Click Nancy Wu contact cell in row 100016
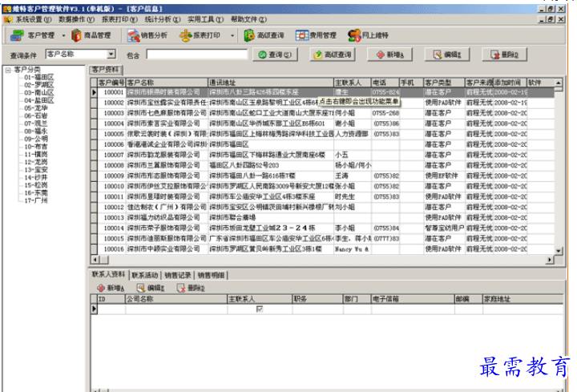Screen dimensions: 577x392 [x=352, y=249]
